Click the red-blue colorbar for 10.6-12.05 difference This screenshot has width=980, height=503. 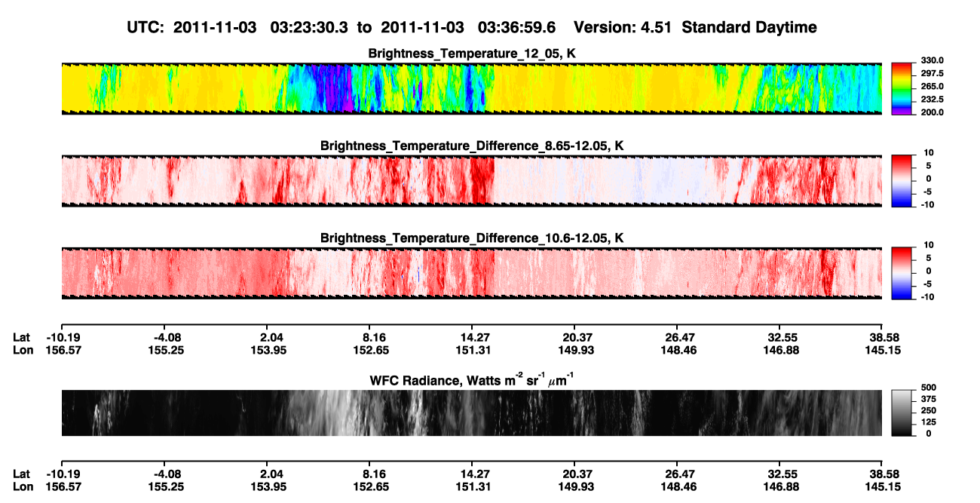click(x=903, y=272)
